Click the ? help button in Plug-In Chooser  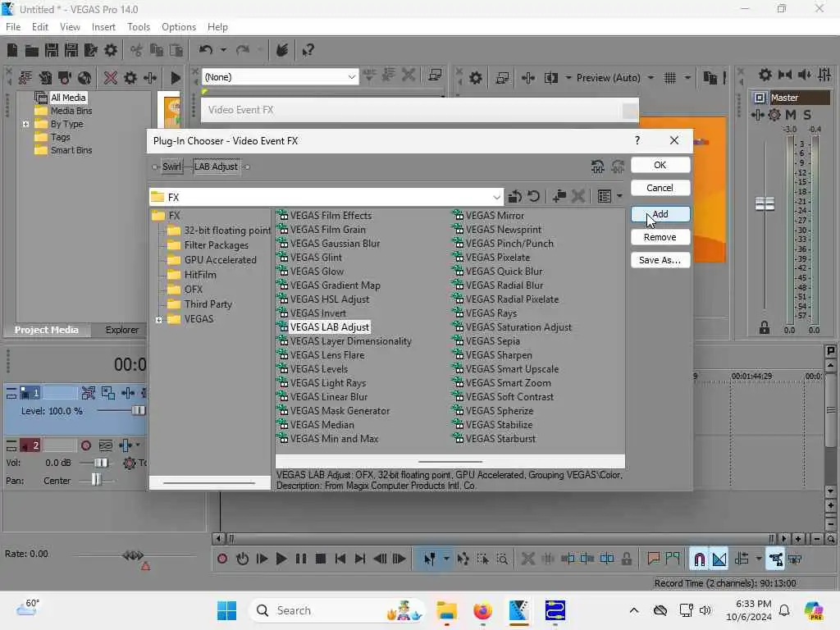(637, 140)
